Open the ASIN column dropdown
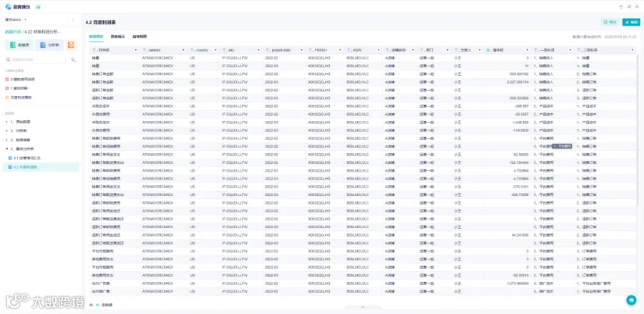The image size is (644, 314). [x=379, y=50]
